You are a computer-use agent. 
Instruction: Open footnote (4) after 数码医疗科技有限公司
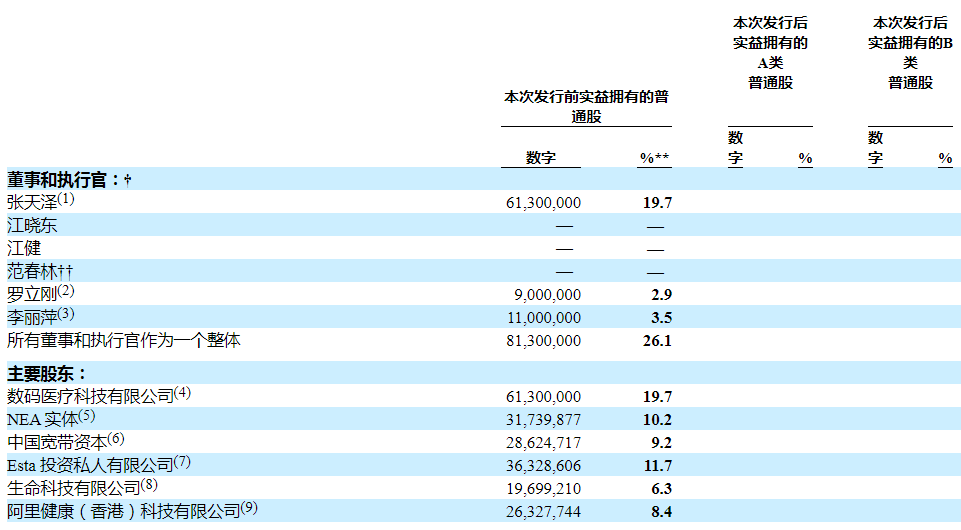[x=182, y=393]
